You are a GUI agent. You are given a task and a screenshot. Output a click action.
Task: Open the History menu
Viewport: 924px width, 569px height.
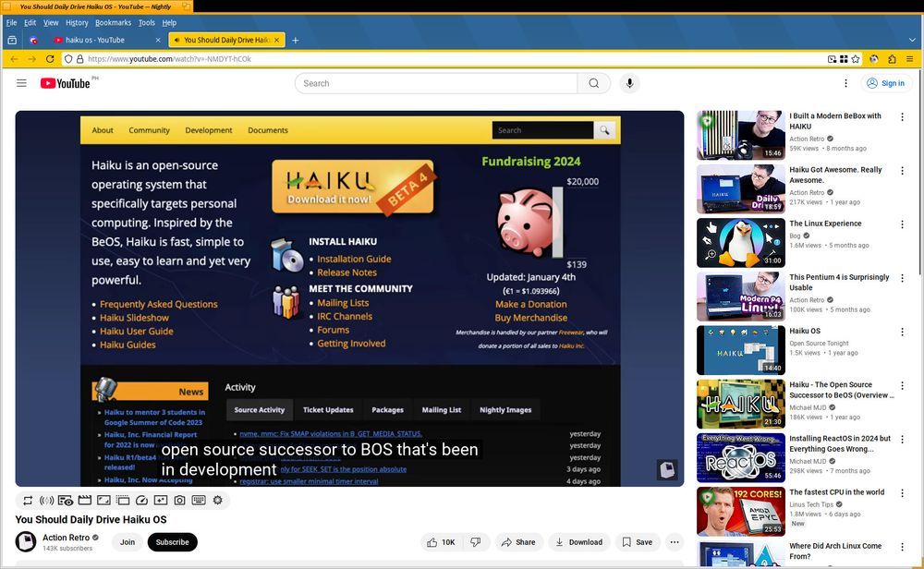click(x=77, y=22)
